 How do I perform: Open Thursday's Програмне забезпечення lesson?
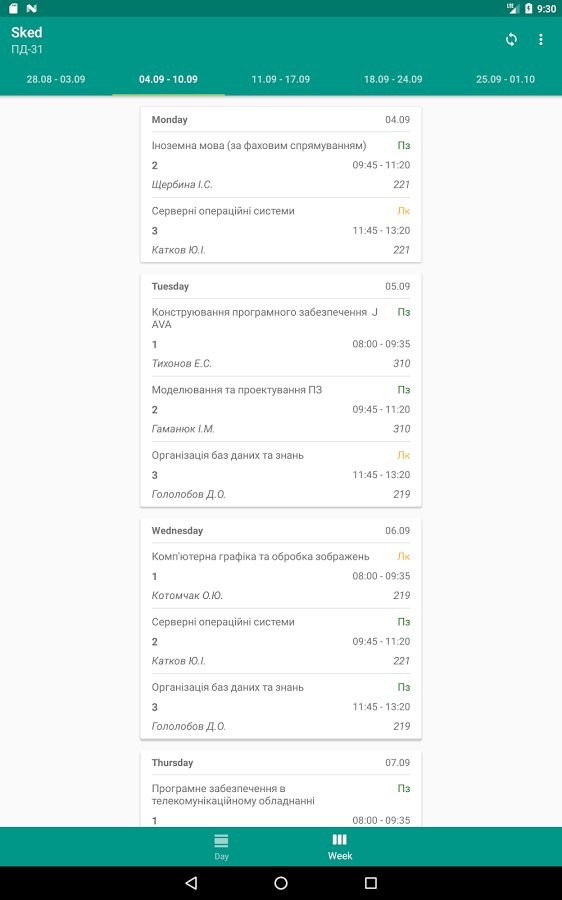pos(281,801)
